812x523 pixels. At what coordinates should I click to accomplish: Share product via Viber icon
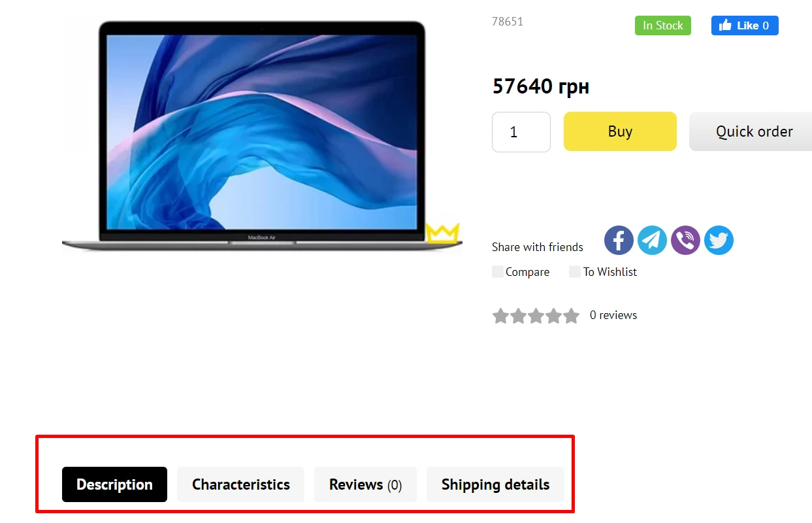685,241
